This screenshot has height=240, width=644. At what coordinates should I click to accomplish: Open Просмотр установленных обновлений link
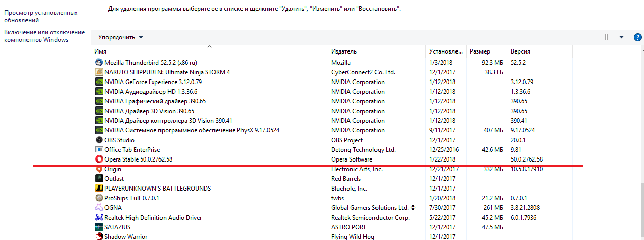coord(41,16)
